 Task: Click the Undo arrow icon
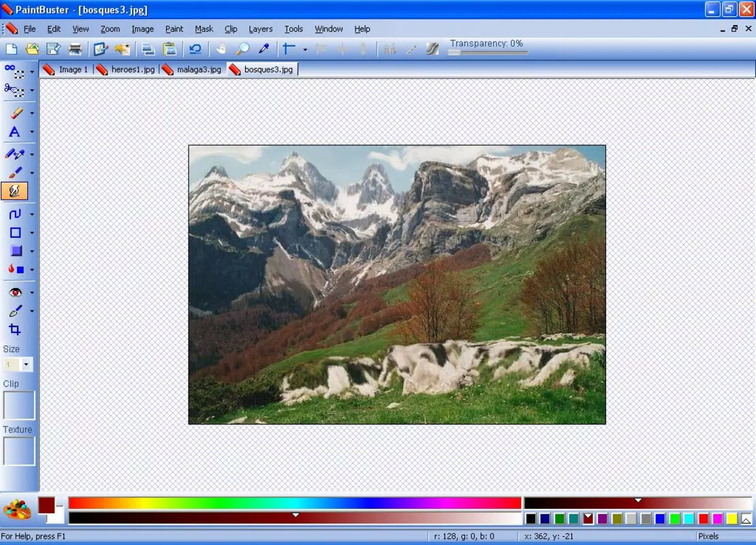(x=195, y=49)
